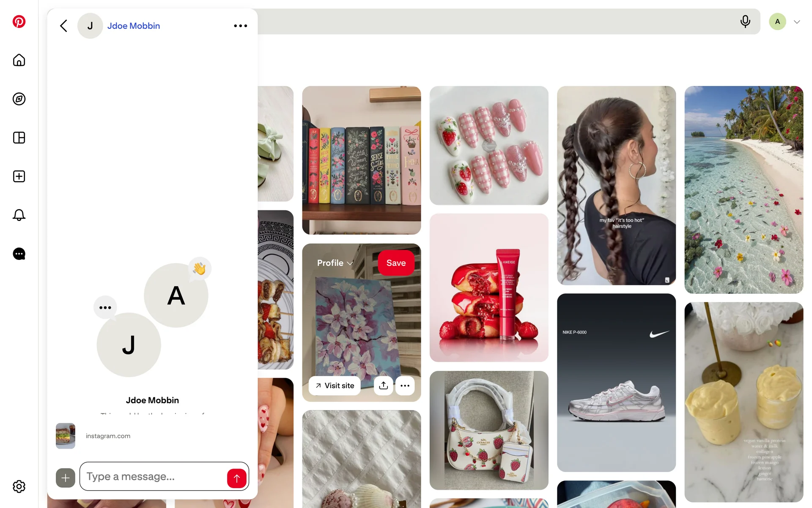Image resolution: width=812 pixels, height=508 pixels.
Task: Open the Explore compass icon
Action: click(19, 99)
